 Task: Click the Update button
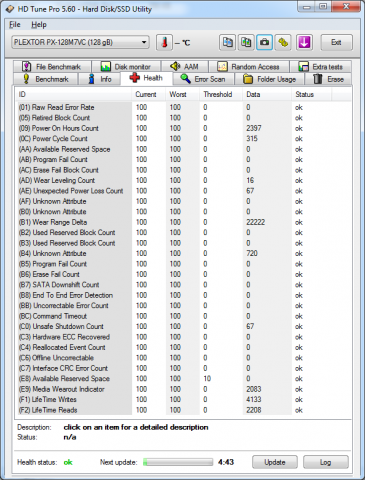275,462
